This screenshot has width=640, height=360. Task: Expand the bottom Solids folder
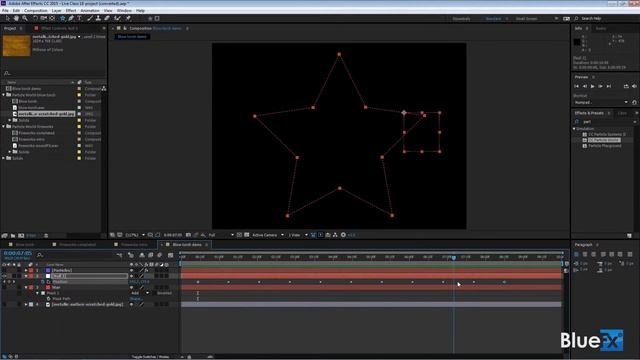pos(4,158)
